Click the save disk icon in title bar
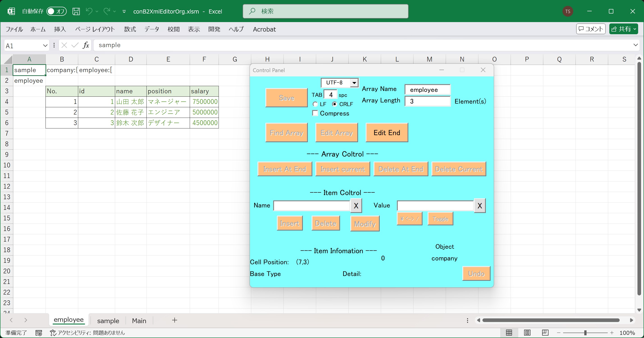This screenshot has width=644, height=338. pyautogui.click(x=76, y=11)
